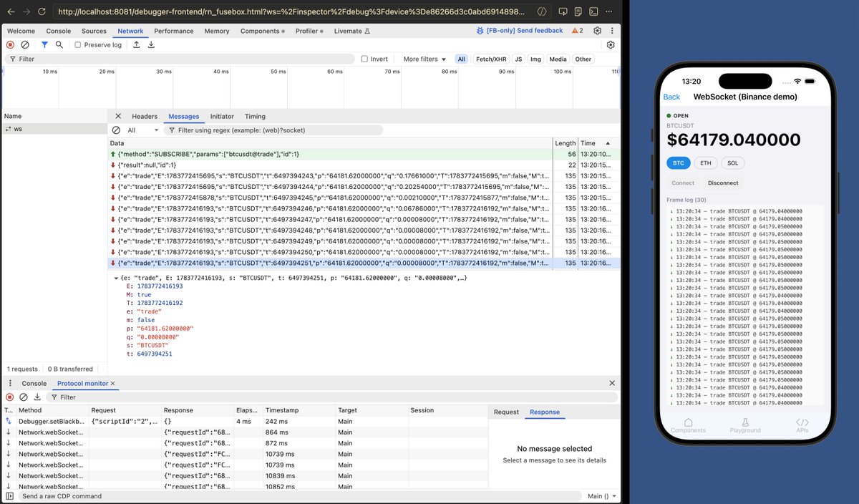Open Components tab in phone bottom bar
Screen dimensions: 859x504
688,426
